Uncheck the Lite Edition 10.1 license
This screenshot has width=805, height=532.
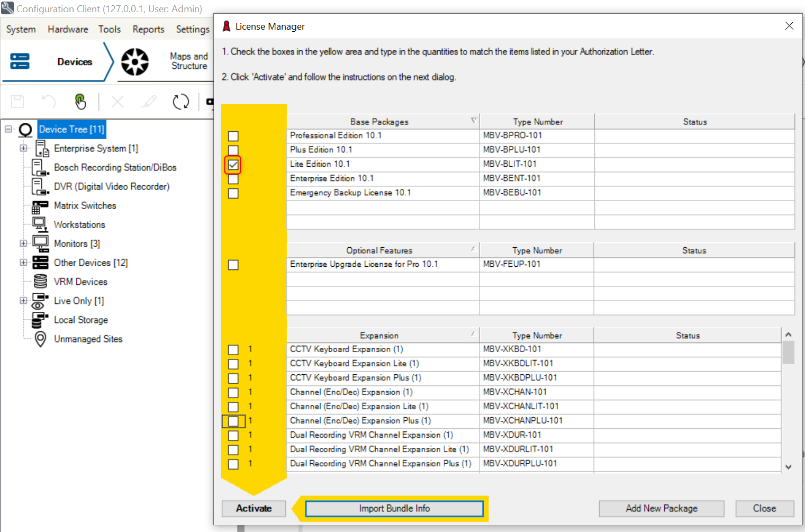pyautogui.click(x=233, y=165)
